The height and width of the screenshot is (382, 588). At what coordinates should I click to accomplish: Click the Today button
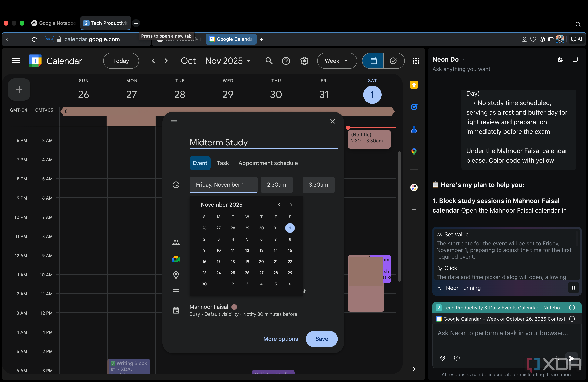click(121, 61)
